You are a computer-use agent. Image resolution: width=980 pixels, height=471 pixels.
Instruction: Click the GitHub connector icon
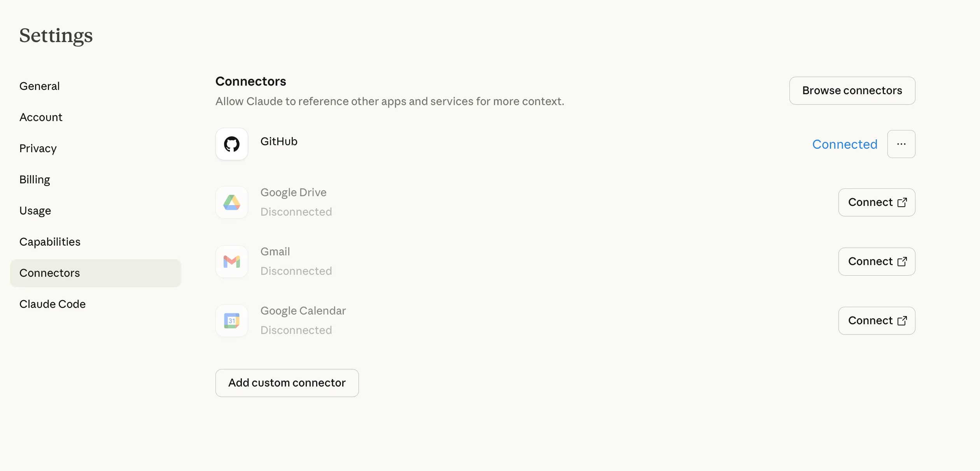click(232, 144)
